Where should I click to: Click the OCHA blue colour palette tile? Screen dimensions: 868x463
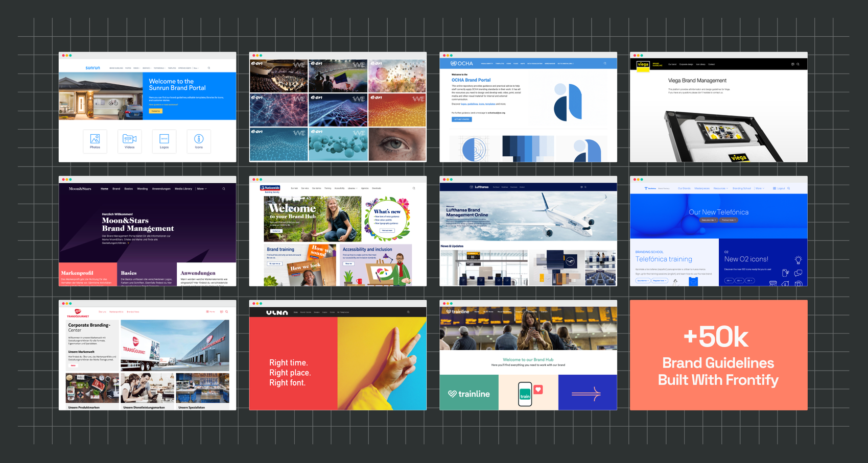(x=528, y=149)
